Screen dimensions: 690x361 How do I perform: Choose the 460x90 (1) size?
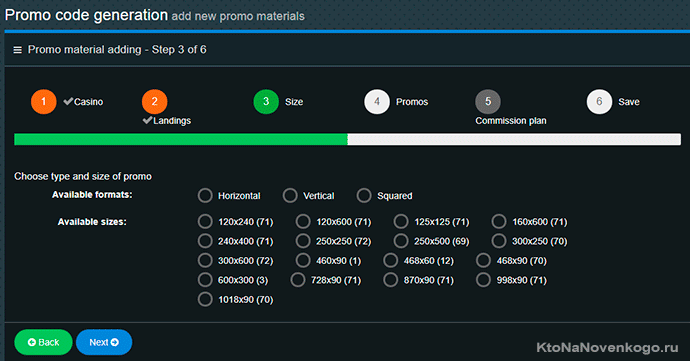303,260
